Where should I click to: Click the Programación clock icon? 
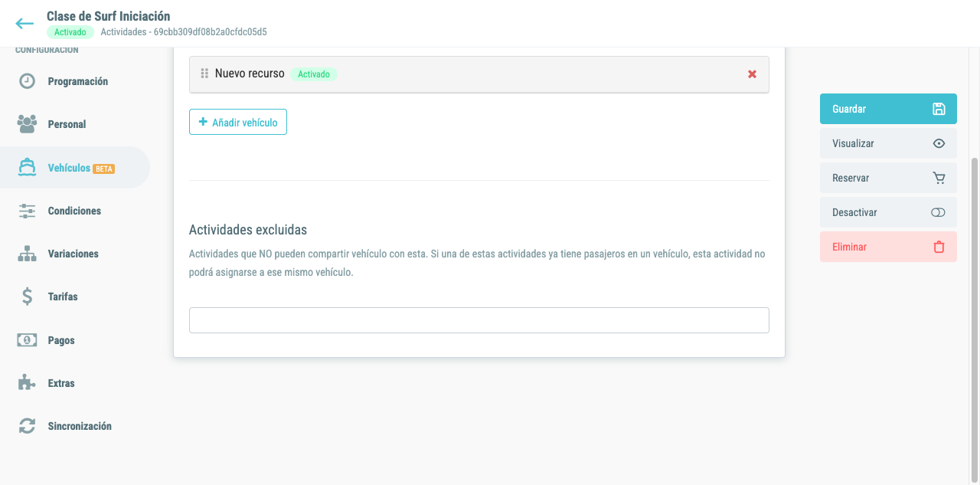point(27,81)
